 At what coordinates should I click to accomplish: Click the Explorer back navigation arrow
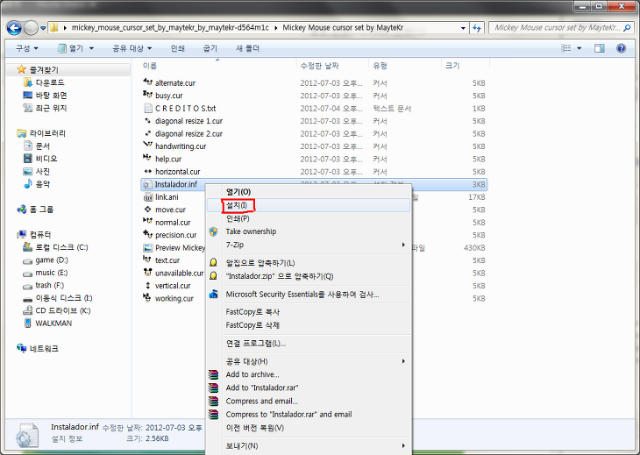pyautogui.click(x=13, y=26)
